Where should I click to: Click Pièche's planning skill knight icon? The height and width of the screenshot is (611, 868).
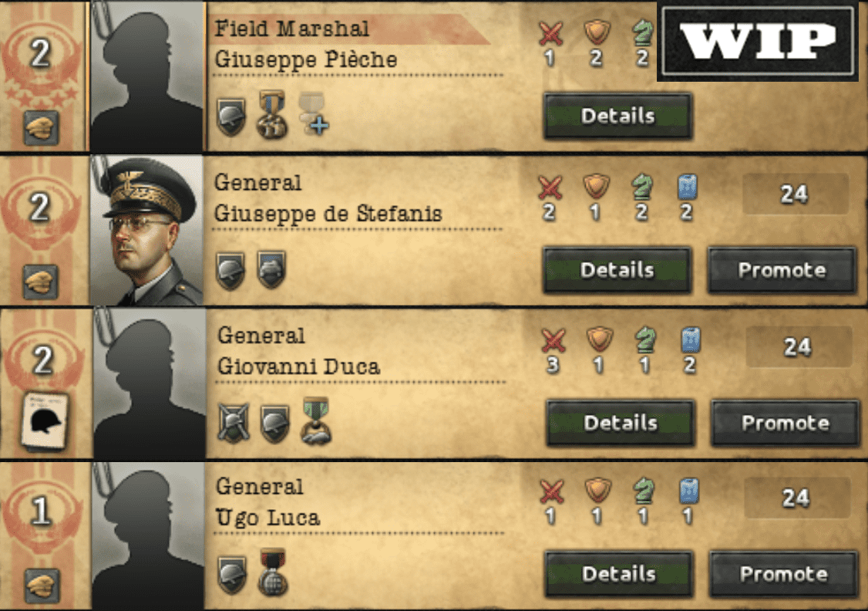pos(642,33)
